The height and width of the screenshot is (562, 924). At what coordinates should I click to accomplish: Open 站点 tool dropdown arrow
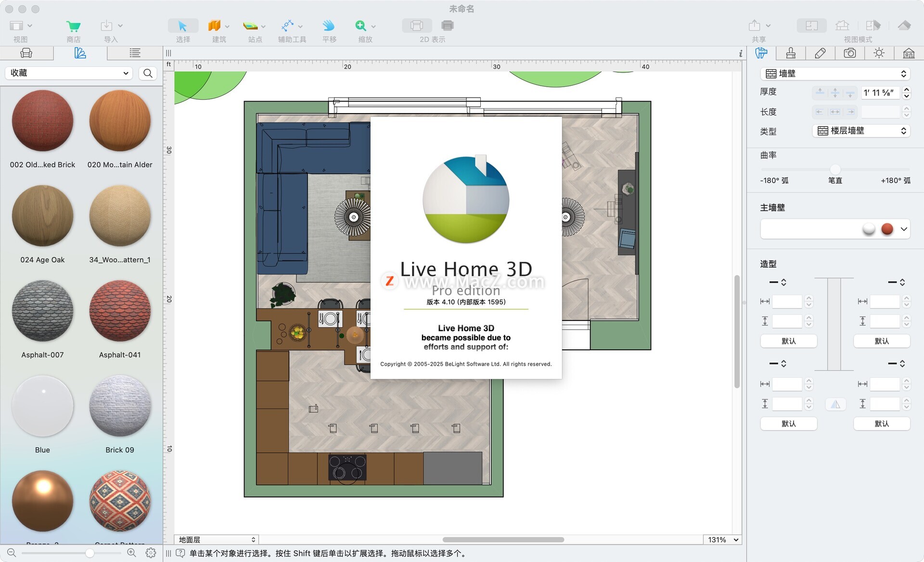(x=263, y=26)
